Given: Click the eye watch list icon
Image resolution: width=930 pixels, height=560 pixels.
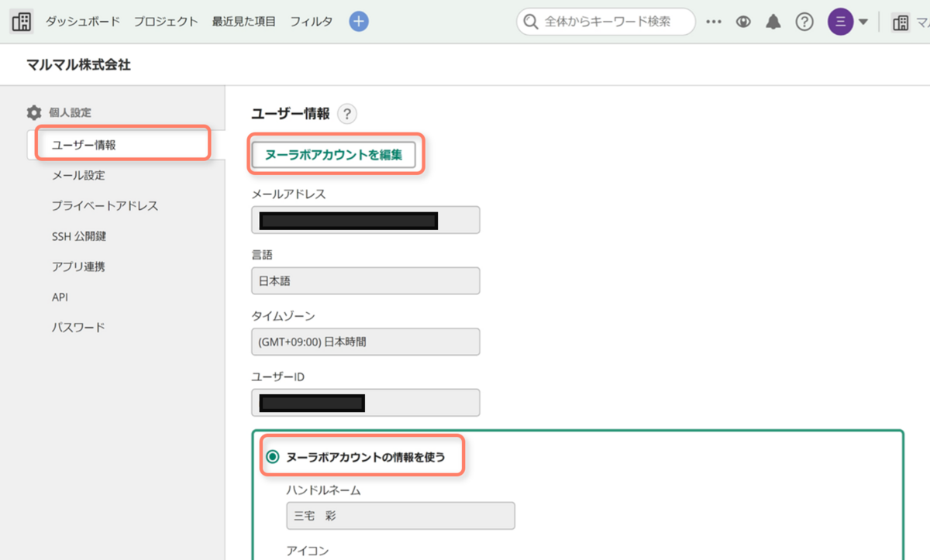Looking at the screenshot, I should tap(743, 22).
